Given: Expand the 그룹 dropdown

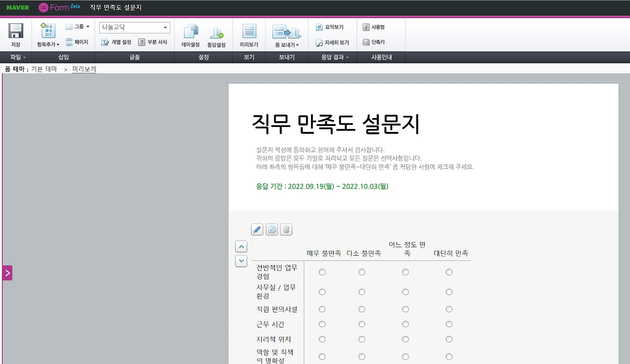Looking at the screenshot, I should (x=78, y=27).
